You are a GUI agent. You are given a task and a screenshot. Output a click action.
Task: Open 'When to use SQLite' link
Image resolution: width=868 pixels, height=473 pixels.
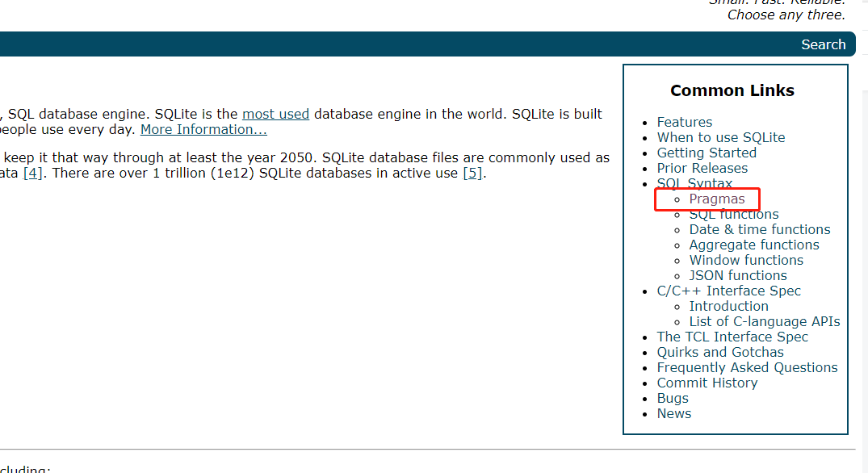pyautogui.click(x=721, y=138)
